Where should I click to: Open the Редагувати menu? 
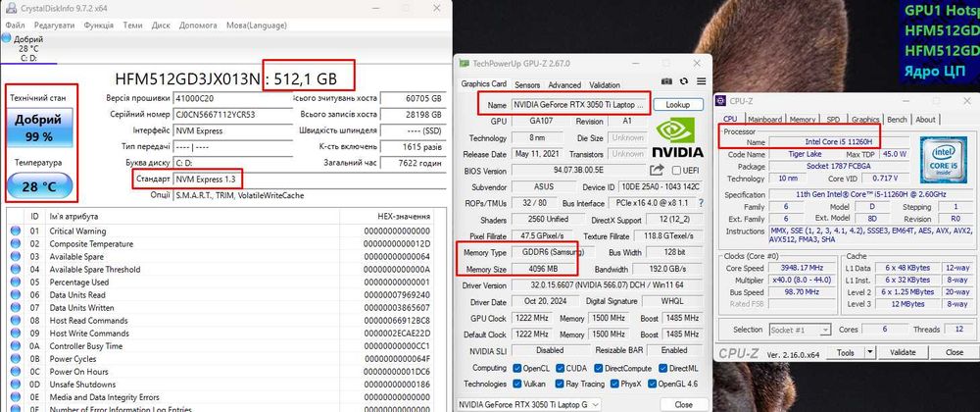(x=54, y=25)
